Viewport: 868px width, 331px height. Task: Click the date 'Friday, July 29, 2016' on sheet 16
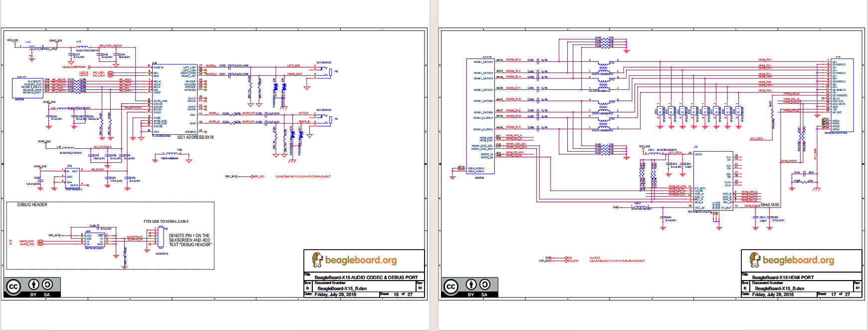[335, 295]
